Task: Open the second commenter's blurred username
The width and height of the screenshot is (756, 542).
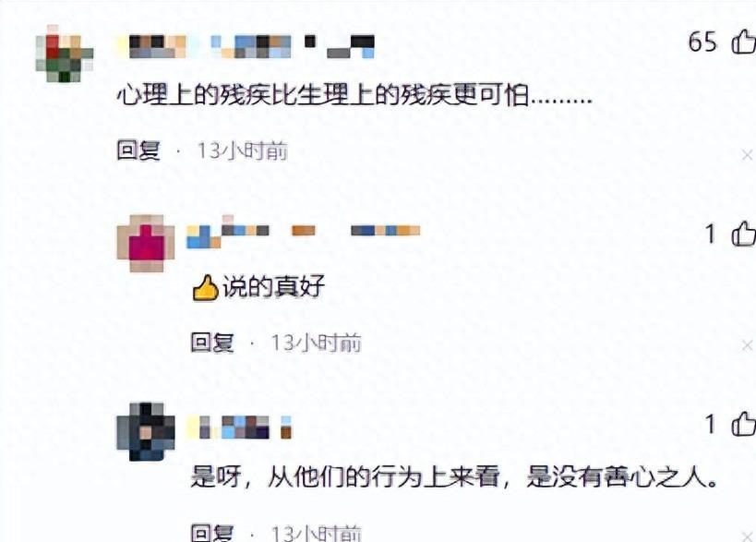Action: tap(304, 232)
